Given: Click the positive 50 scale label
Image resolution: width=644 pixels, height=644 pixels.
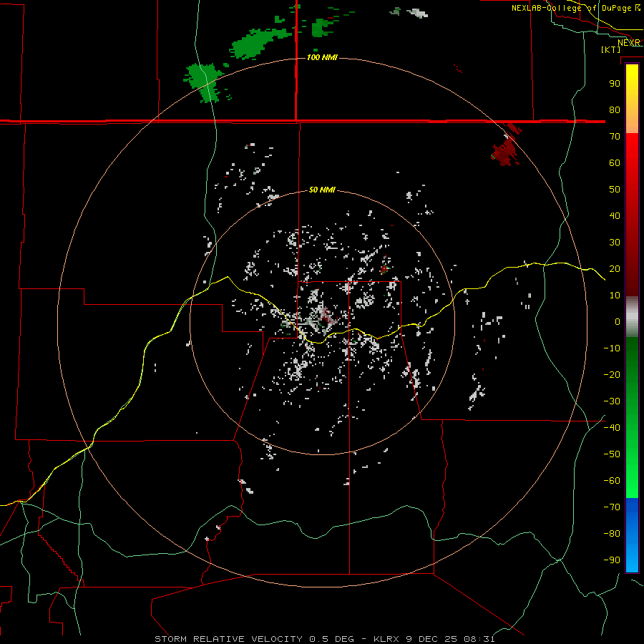Looking at the screenshot, I should pyautogui.click(x=615, y=190).
